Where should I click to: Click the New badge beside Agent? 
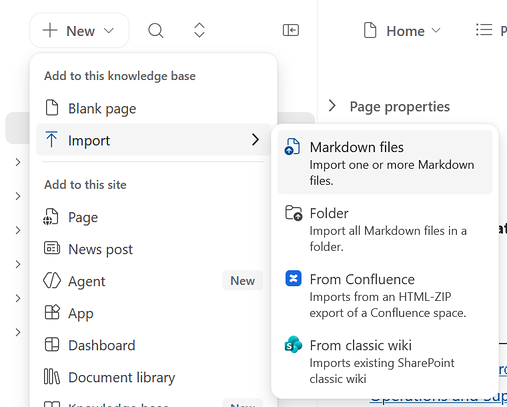(242, 281)
